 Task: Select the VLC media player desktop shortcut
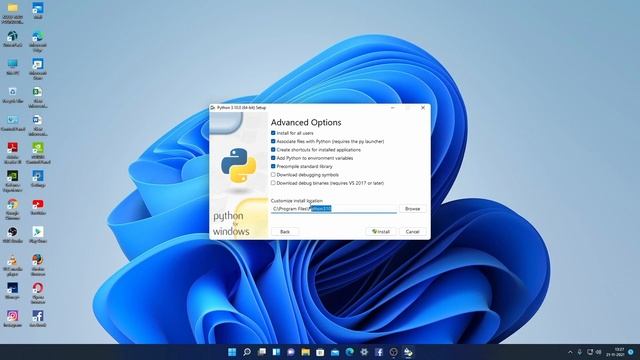coord(13,265)
